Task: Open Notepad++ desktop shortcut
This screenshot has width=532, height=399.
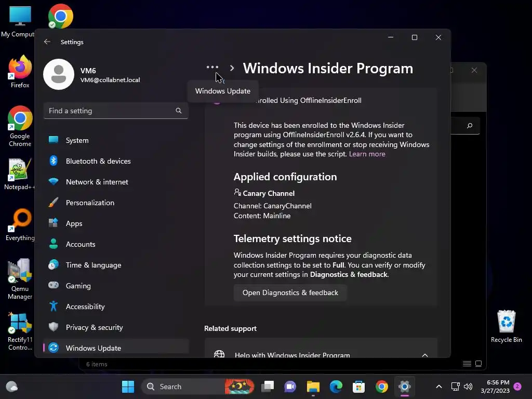Action: (x=19, y=174)
